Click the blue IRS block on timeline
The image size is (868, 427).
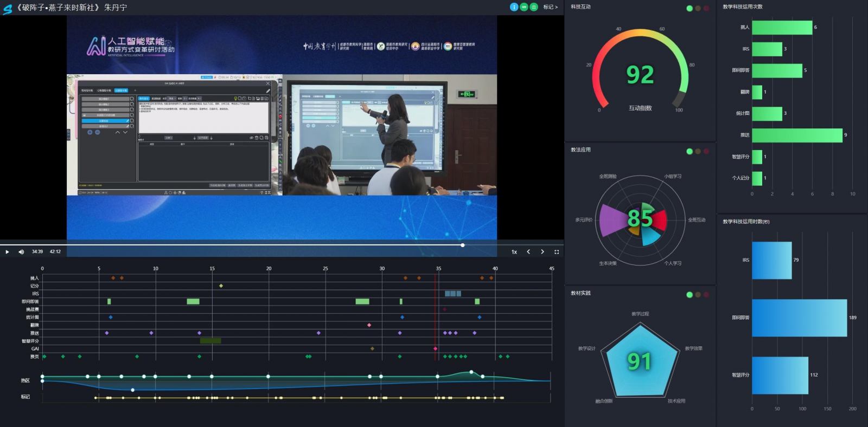(452, 294)
